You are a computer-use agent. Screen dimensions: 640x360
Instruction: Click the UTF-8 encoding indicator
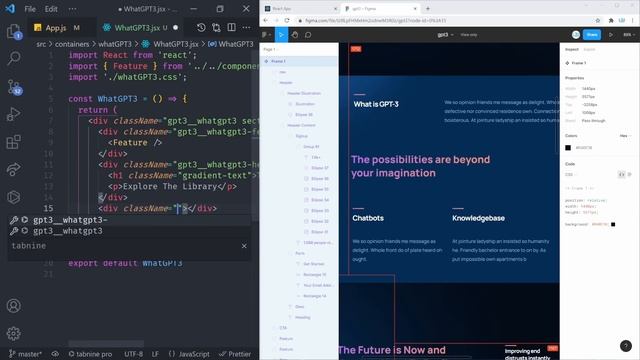click(x=133, y=354)
